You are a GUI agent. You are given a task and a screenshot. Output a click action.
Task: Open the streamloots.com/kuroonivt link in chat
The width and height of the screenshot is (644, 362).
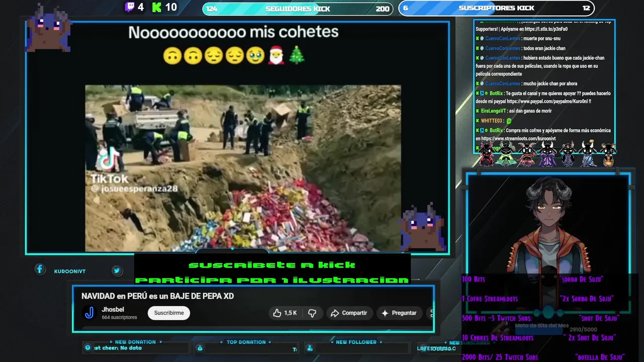pos(518,139)
